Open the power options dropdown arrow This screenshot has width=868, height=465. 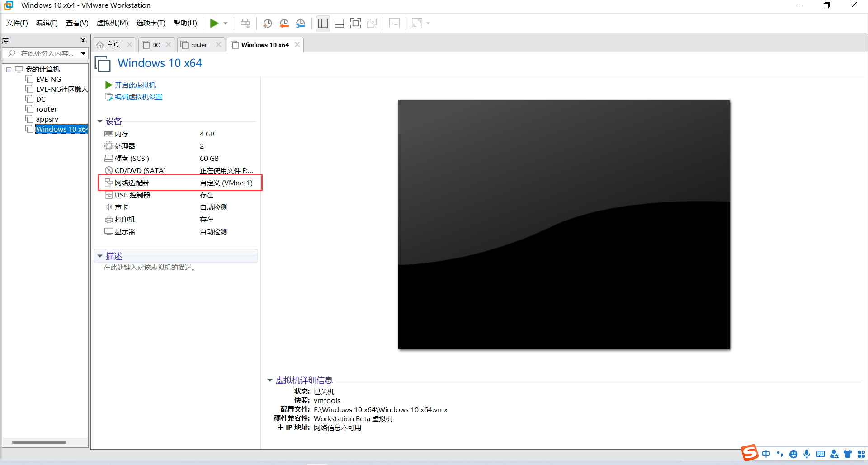(x=226, y=23)
